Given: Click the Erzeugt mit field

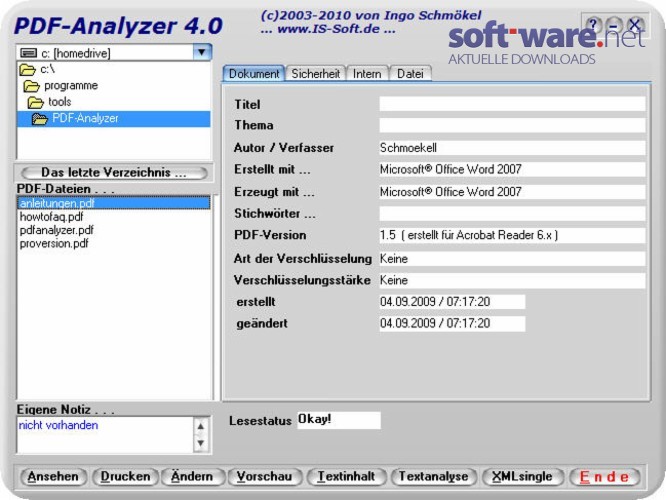Looking at the screenshot, I should (x=512, y=192).
